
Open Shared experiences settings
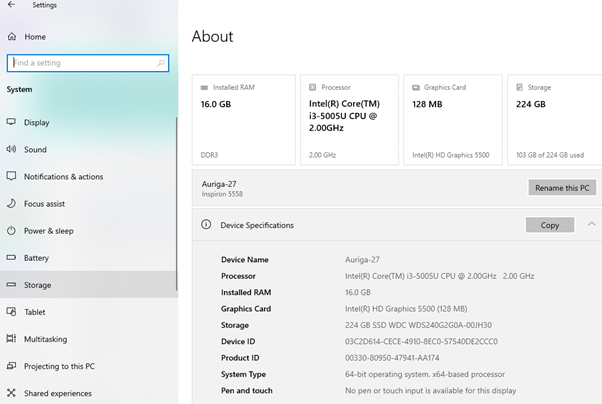[89, 393]
